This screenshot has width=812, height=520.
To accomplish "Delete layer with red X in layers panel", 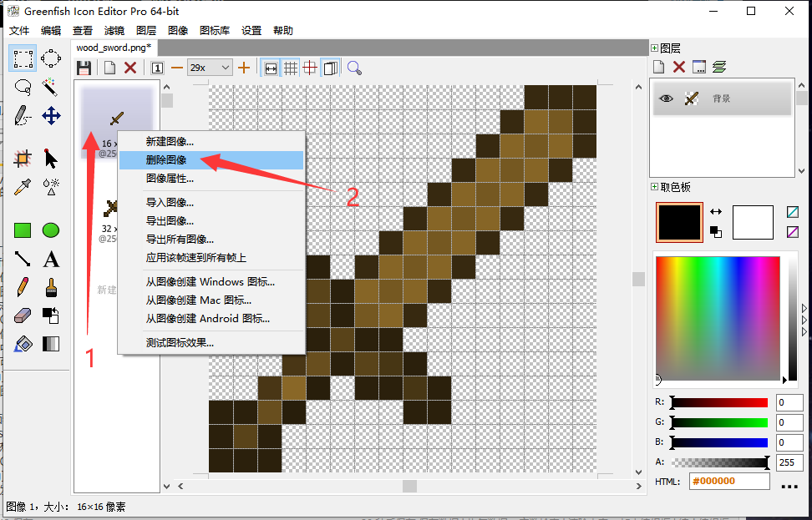I will 679,67.
